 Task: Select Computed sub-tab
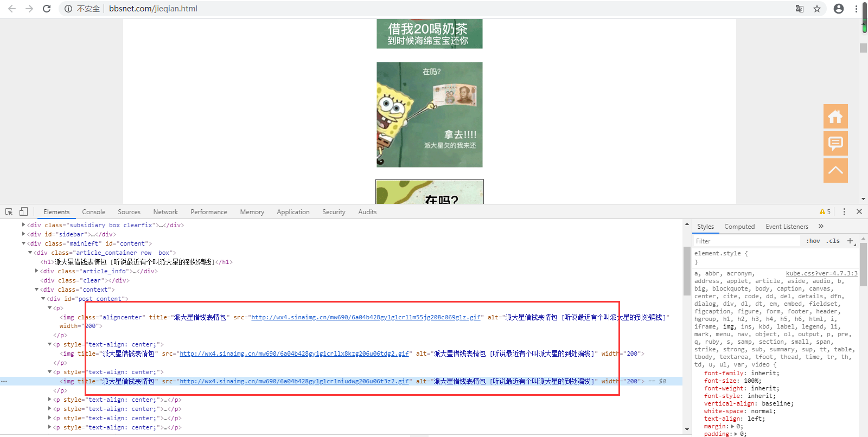tap(739, 227)
